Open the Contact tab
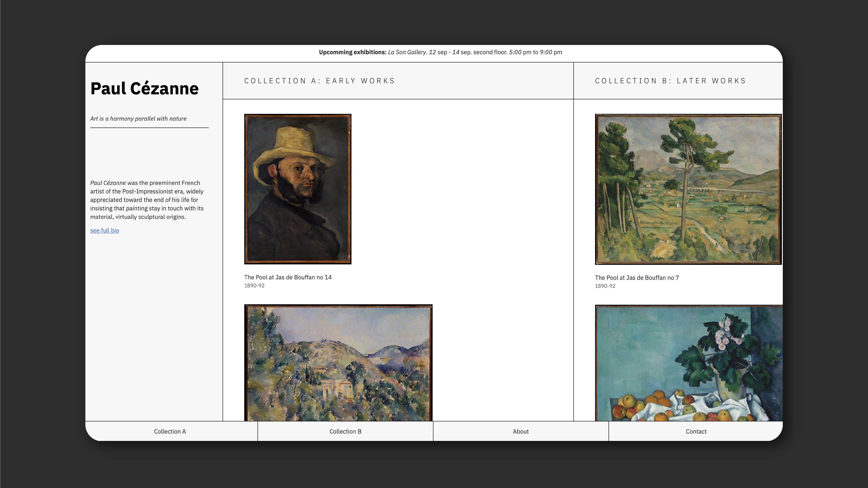The width and height of the screenshot is (868, 488). tap(696, 431)
